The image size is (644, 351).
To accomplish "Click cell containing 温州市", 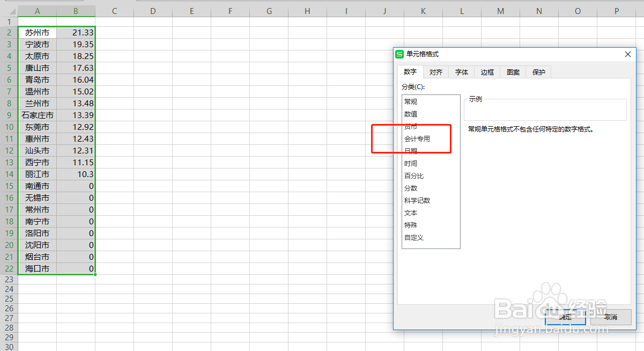I will coord(37,91).
